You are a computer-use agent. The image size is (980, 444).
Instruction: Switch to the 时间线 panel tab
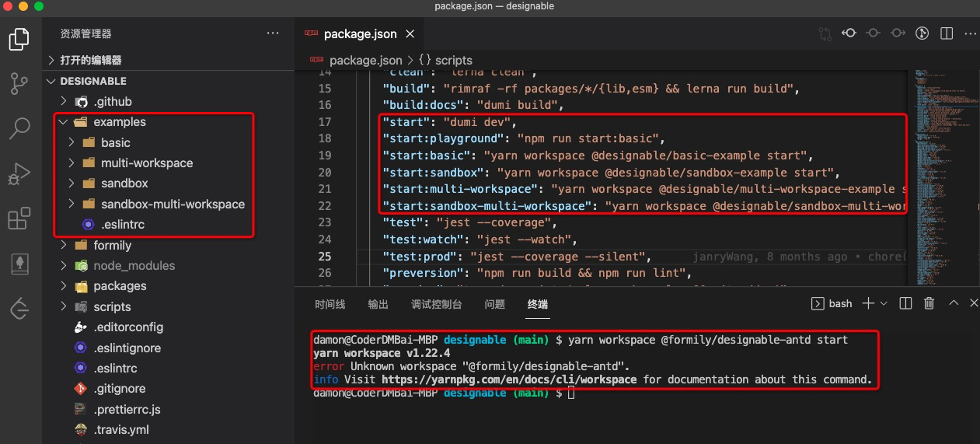pos(330,304)
